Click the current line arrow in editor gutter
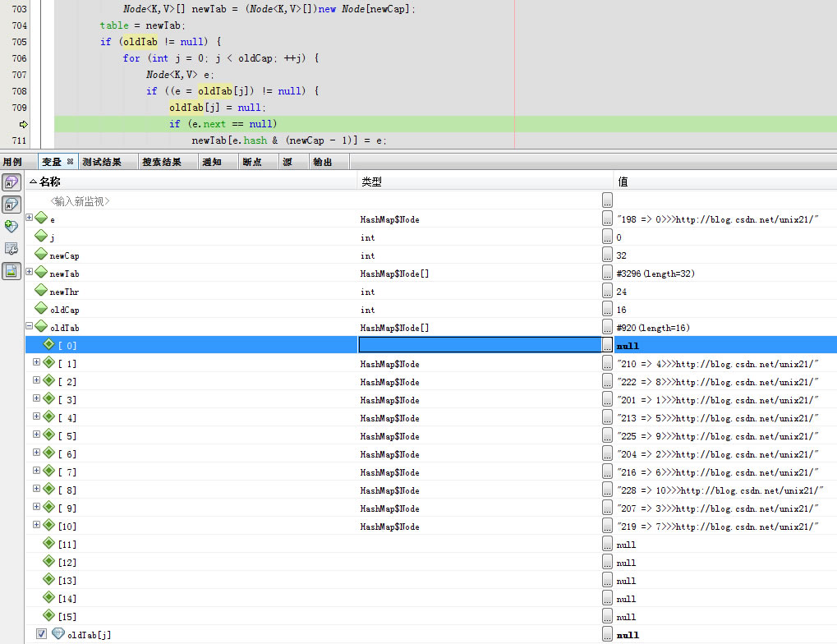This screenshot has height=644, width=837. point(24,124)
